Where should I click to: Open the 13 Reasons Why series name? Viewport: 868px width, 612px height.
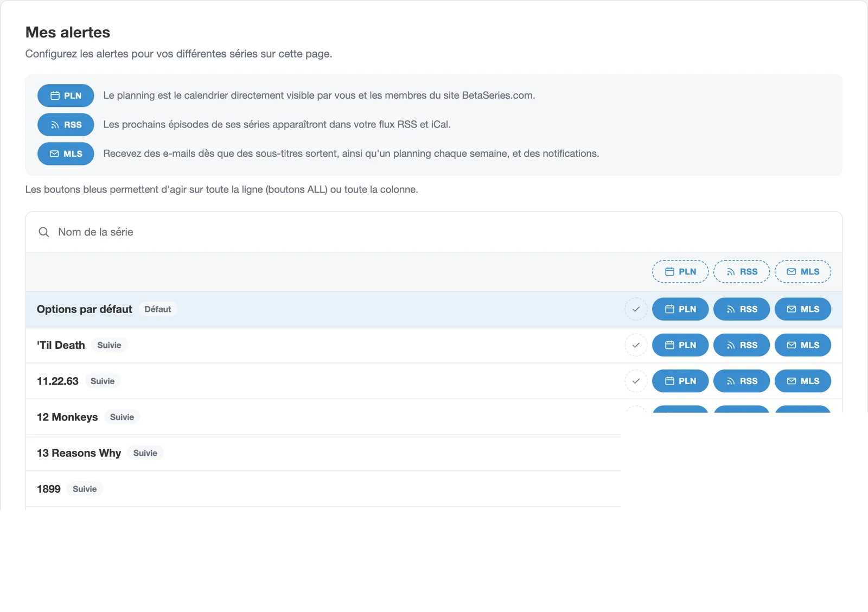tap(79, 453)
